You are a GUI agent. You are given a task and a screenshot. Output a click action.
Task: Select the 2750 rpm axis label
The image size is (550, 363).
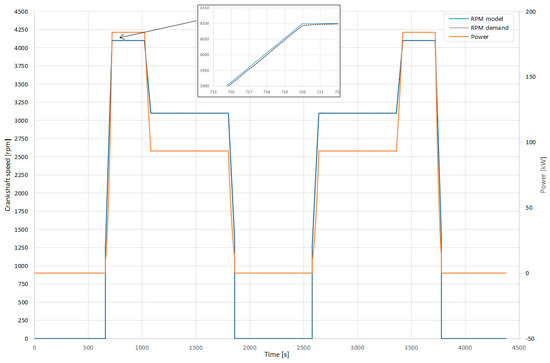coord(21,139)
